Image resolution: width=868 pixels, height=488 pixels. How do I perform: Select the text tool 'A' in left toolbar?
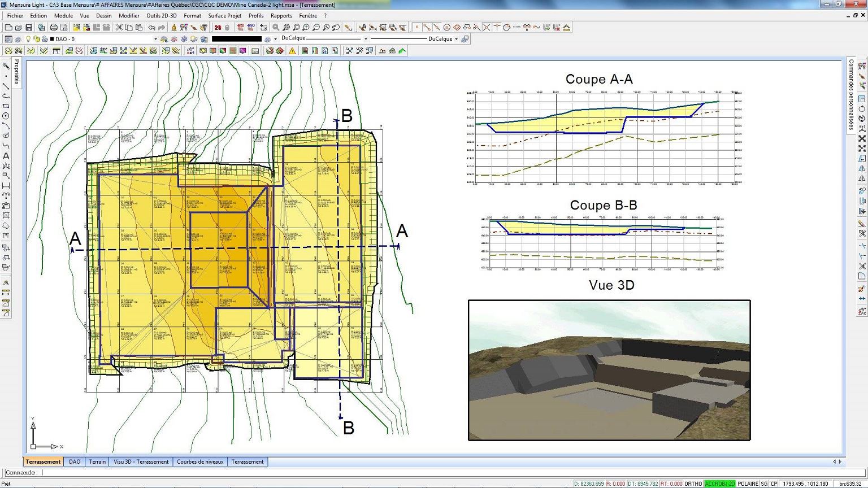coord(6,156)
